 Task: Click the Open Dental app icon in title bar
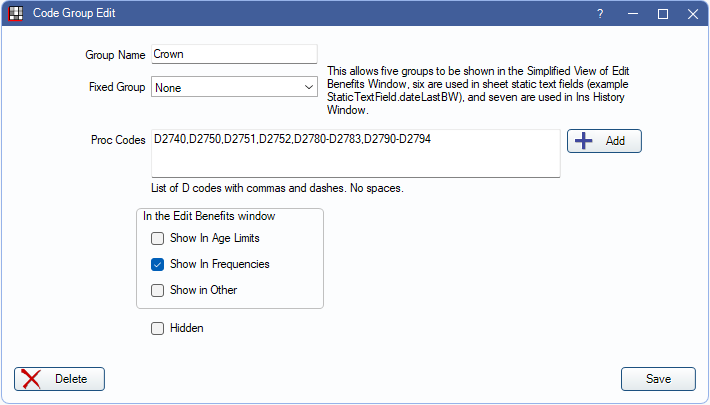16,15
